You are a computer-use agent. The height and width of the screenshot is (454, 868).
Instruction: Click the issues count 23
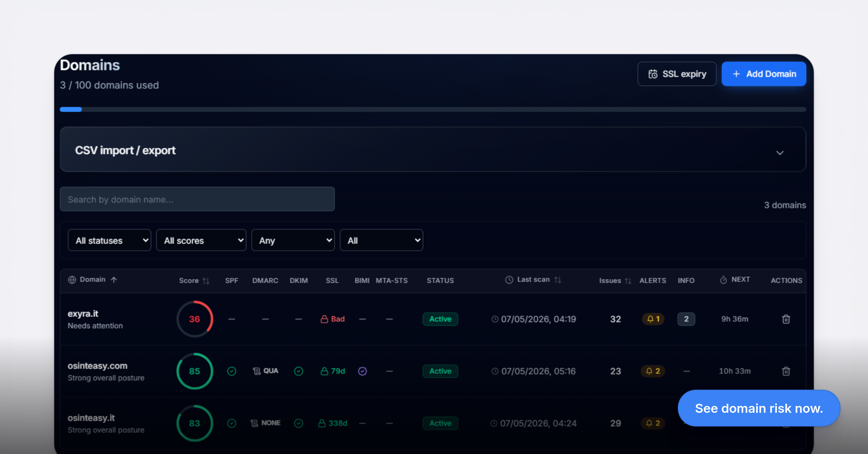click(x=616, y=371)
